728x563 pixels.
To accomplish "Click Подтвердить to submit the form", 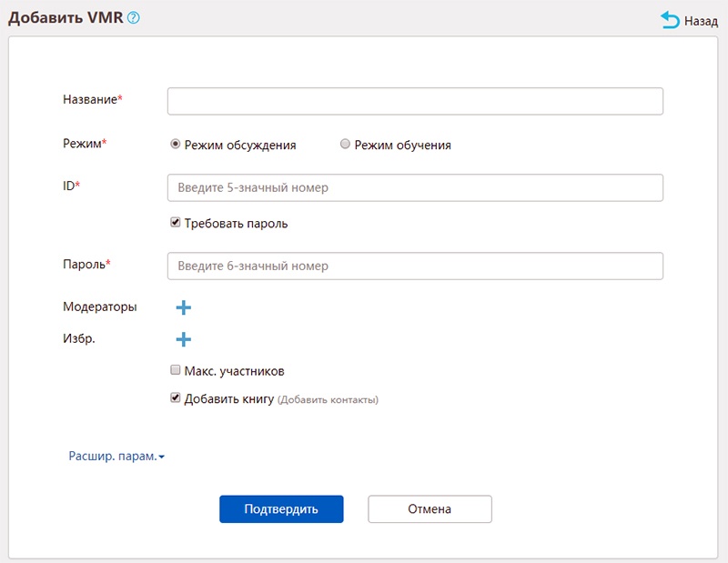I will coord(281,508).
